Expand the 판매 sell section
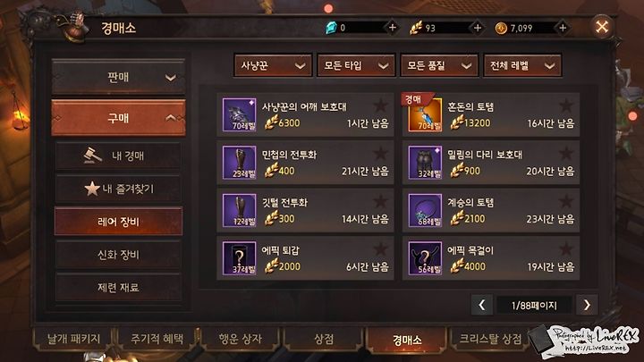644x362 pixels. [118, 77]
